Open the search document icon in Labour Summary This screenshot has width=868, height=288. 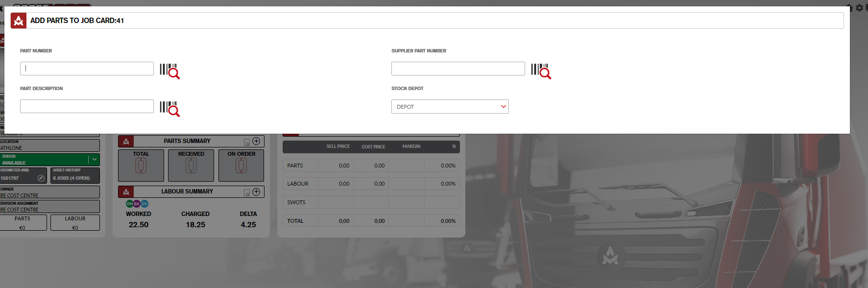247,192
